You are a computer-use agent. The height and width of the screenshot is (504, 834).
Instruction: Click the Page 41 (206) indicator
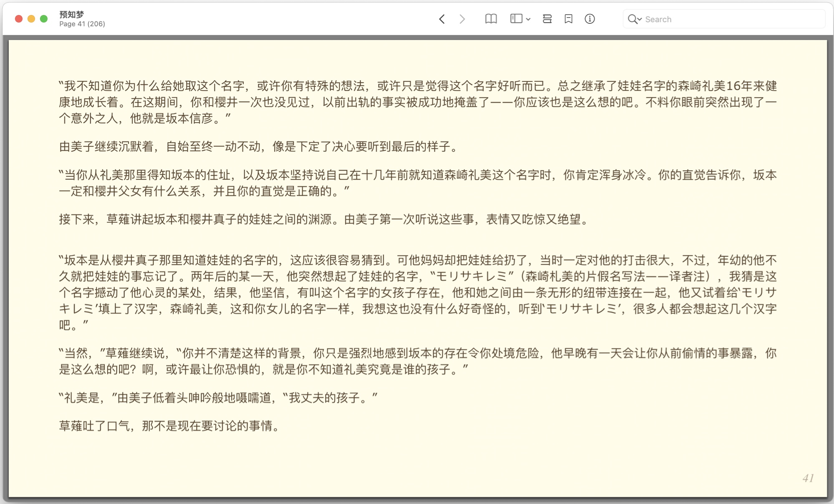point(82,24)
